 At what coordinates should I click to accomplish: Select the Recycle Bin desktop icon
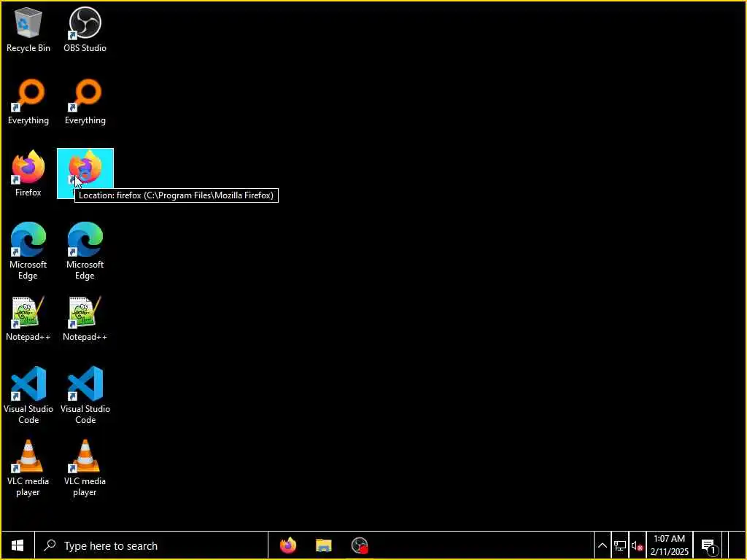pyautogui.click(x=28, y=29)
